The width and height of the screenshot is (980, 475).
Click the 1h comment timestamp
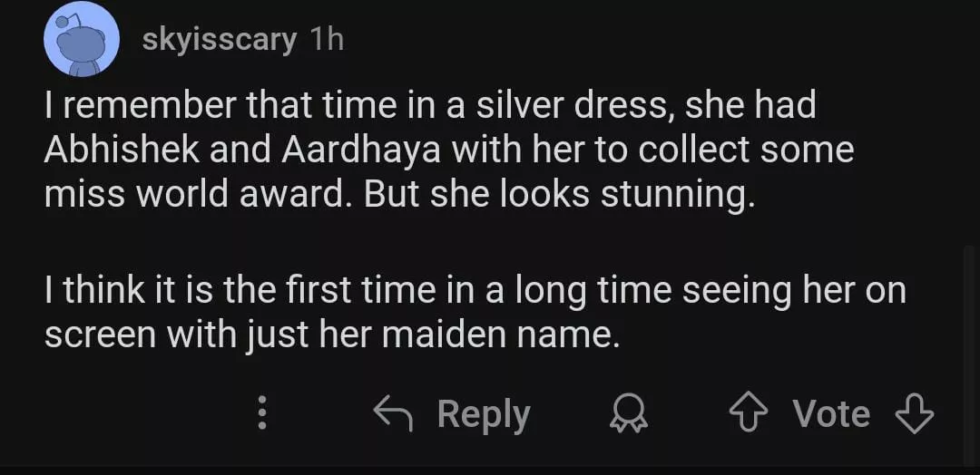(x=326, y=40)
